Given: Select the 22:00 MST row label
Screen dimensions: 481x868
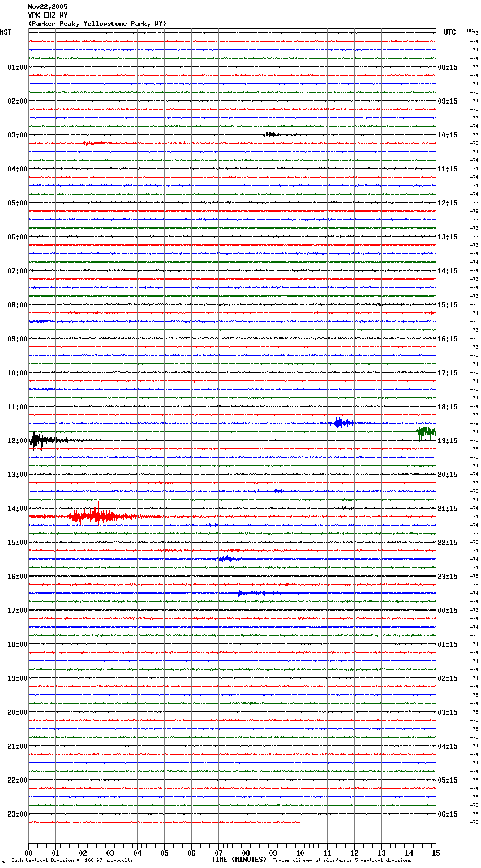Looking at the screenshot, I should [x=18, y=780].
